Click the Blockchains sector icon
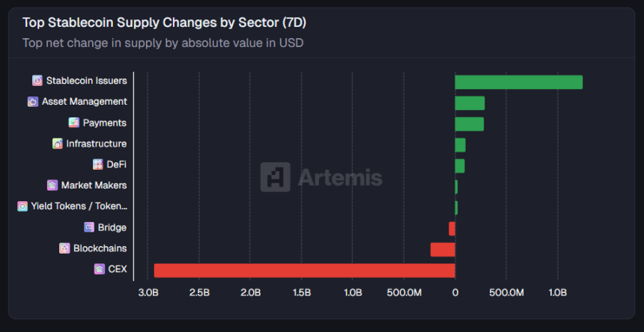Screen dimensions: 644x332 [64, 248]
